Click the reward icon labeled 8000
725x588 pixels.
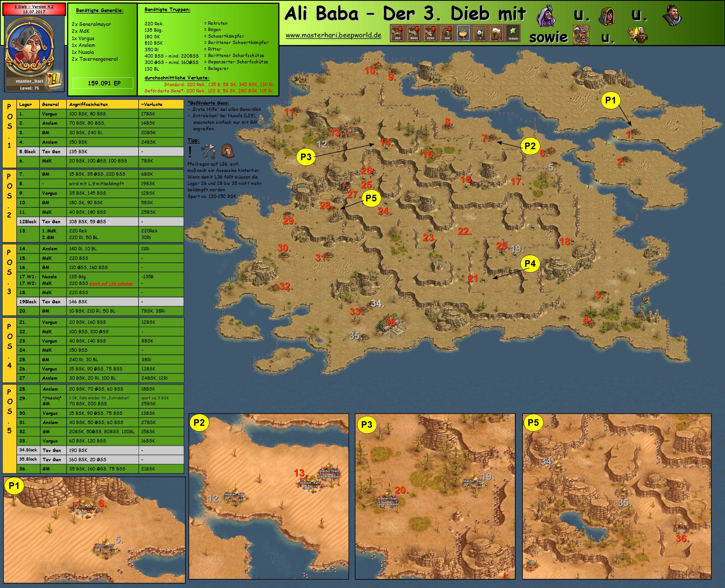(414, 33)
